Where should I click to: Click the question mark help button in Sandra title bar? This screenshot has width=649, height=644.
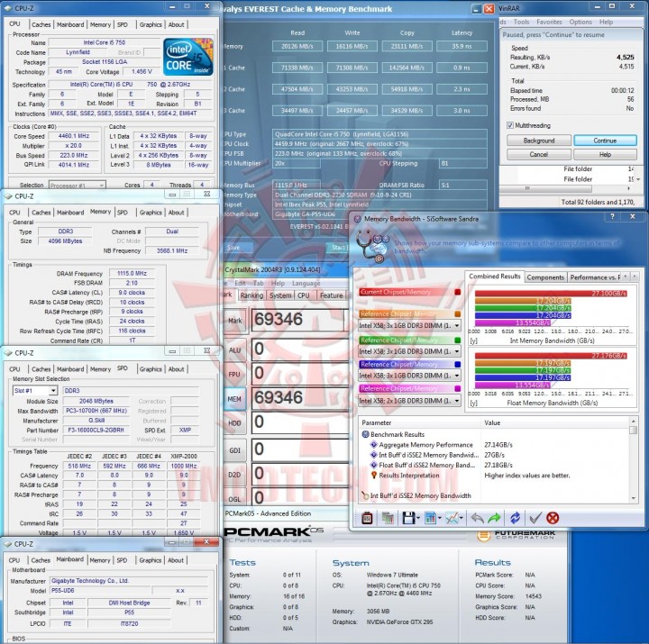click(612, 216)
